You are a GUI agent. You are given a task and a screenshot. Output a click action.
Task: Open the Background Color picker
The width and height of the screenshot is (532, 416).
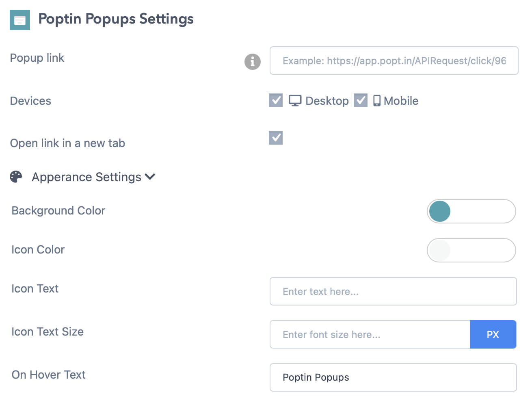point(471,211)
